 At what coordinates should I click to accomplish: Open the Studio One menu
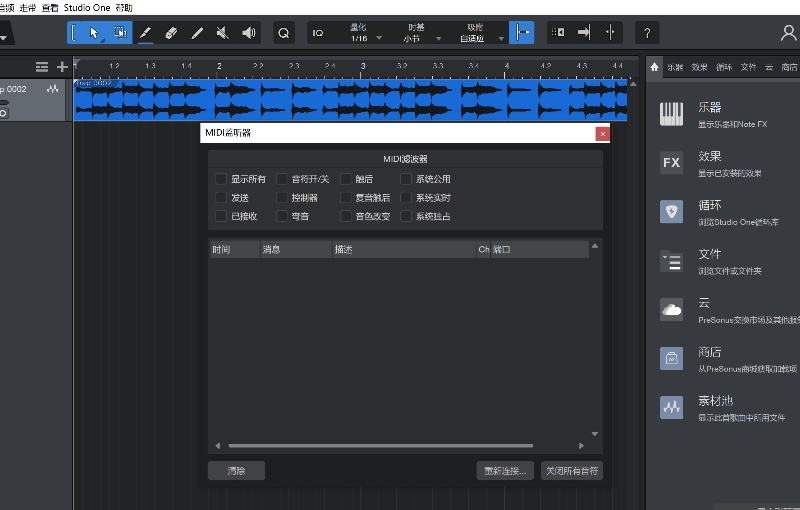tap(87, 8)
